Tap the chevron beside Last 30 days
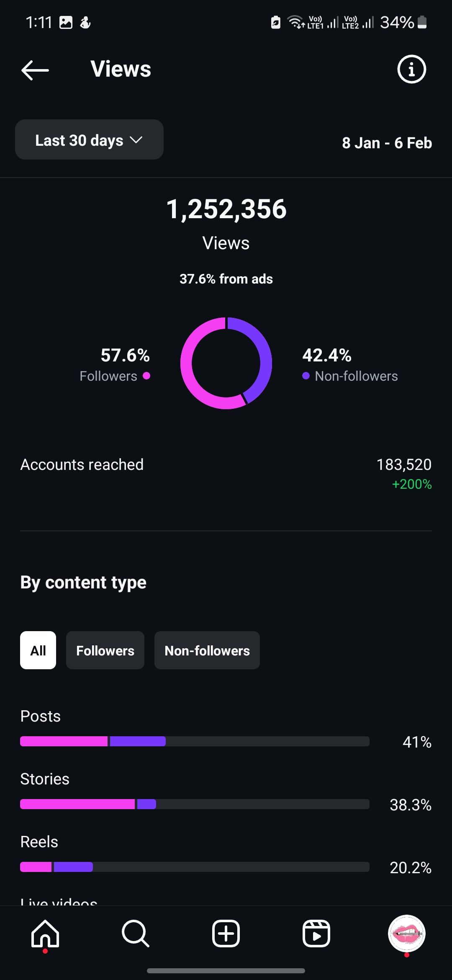The height and width of the screenshot is (980, 452). coord(136,140)
